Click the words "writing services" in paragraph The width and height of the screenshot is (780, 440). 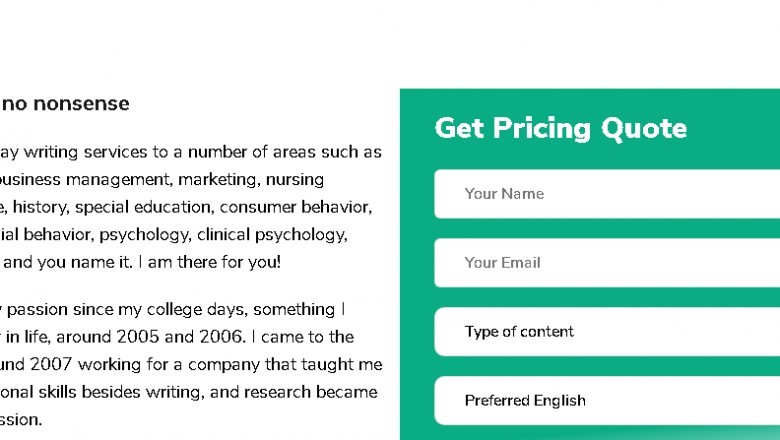83,152
